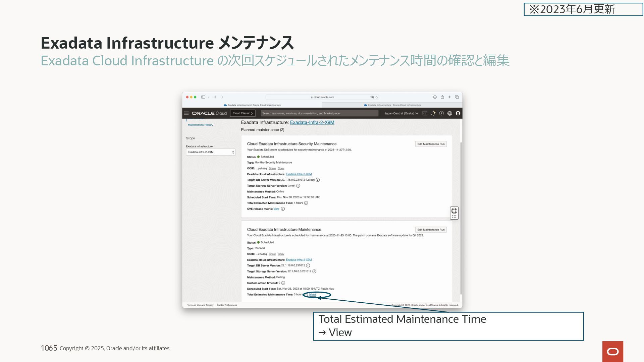Click Edit Maintenance Run for Security Maintenance

(x=431, y=144)
